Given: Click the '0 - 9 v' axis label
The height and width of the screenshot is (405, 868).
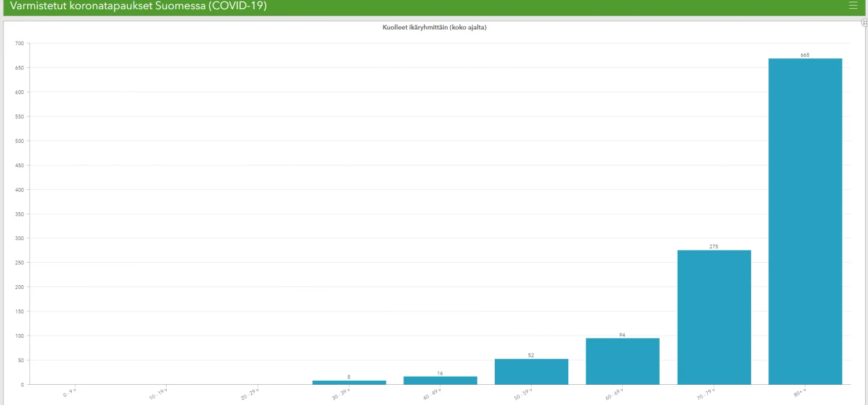Looking at the screenshot, I should (x=69, y=393).
